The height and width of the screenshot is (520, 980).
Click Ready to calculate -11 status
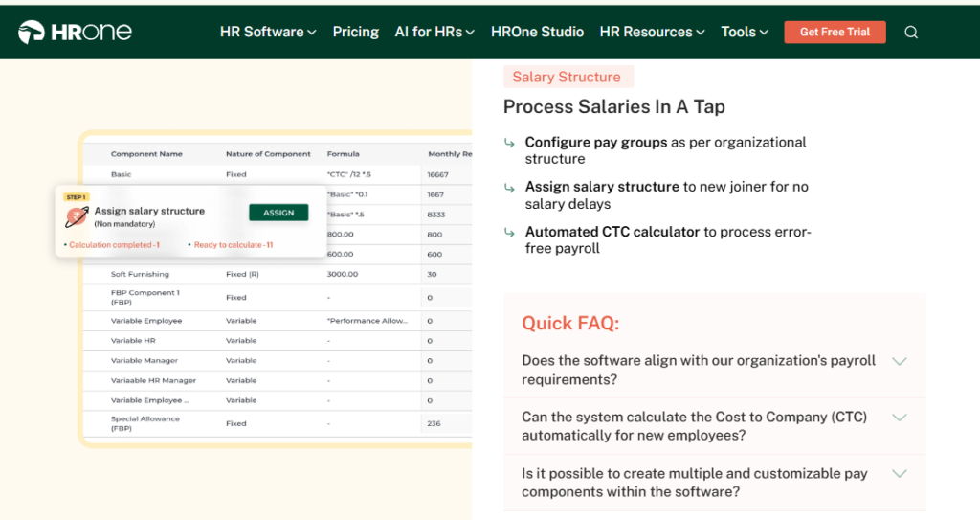tap(234, 244)
